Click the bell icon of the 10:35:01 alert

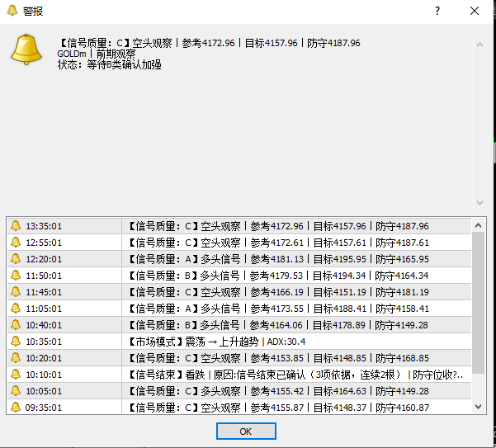click(x=16, y=341)
